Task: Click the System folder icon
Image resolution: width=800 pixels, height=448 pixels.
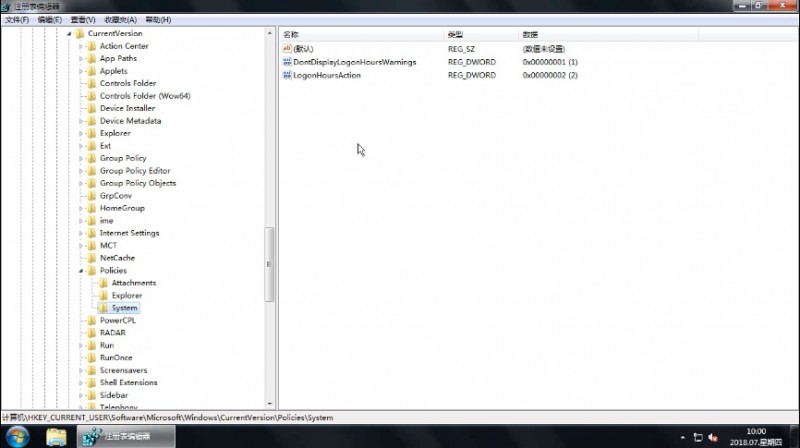Action: pyautogui.click(x=104, y=308)
